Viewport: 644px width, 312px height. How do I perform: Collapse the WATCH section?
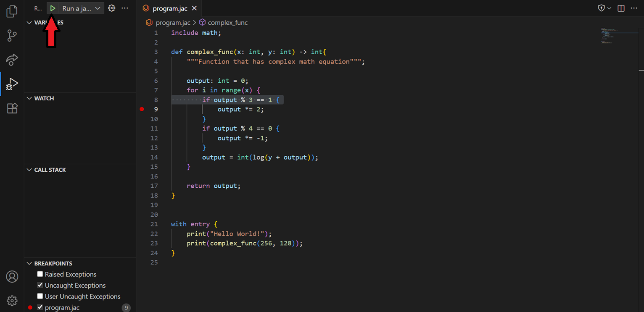(x=29, y=98)
